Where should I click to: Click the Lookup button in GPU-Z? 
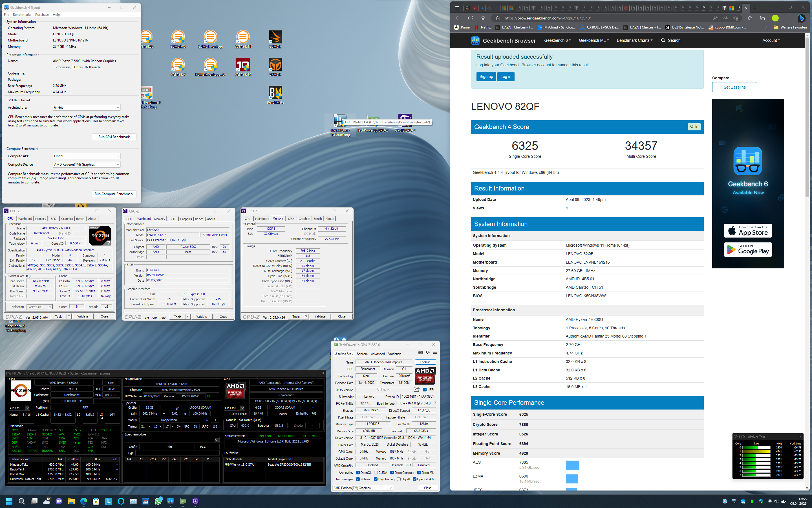pyautogui.click(x=425, y=362)
